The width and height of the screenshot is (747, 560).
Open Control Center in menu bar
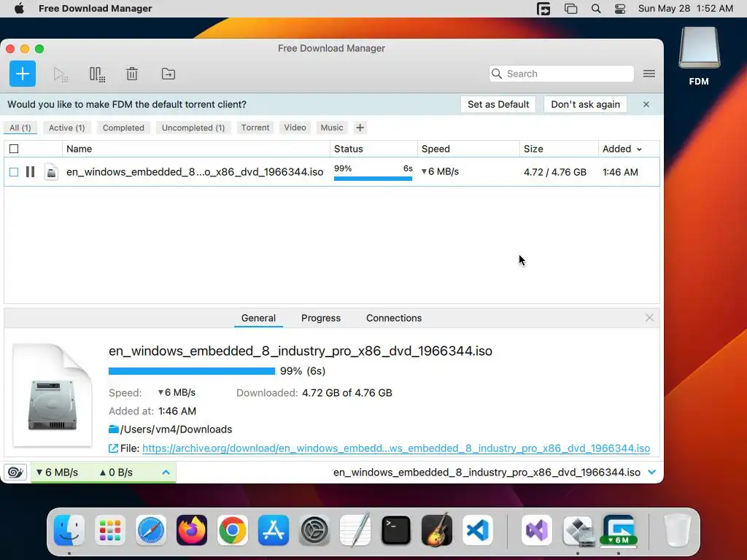pos(620,9)
